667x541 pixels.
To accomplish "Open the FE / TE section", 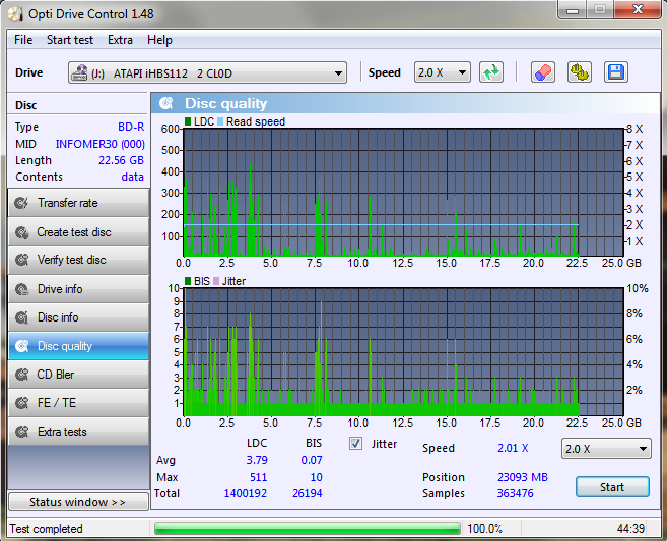I will coord(78,403).
